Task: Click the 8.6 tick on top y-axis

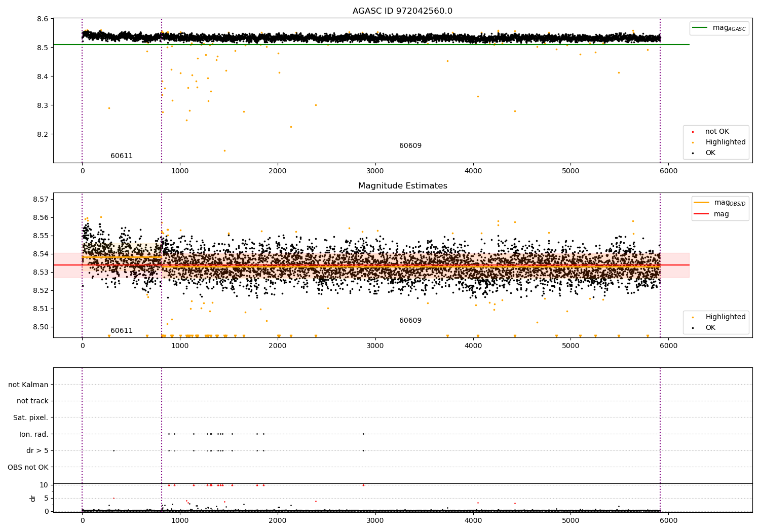Action: (43, 19)
